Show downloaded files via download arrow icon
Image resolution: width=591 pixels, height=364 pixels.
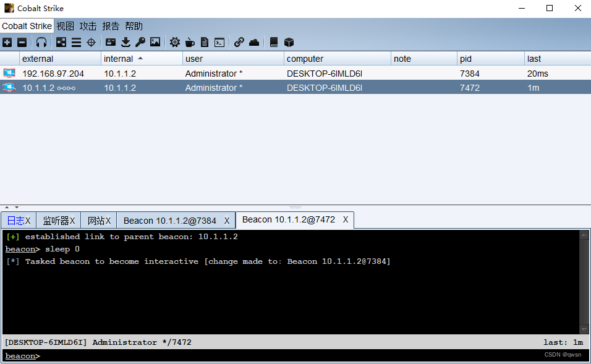pos(125,42)
